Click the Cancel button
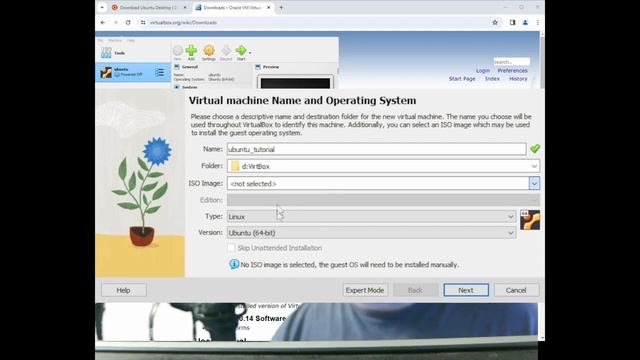Viewport: 640px width, 360px height. (x=516, y=290)
